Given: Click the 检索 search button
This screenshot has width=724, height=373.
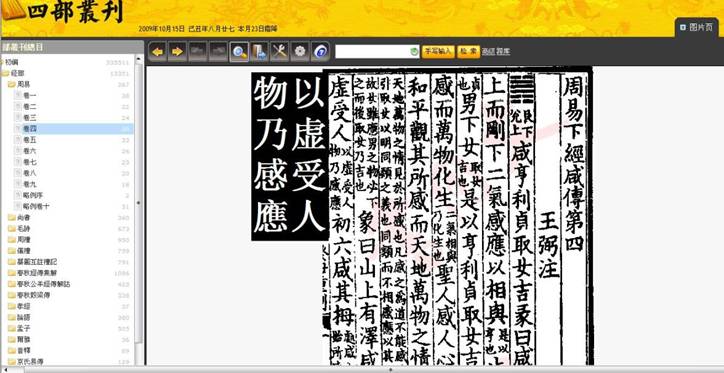Looking at the screenshot, I should (x=468, y=52).
